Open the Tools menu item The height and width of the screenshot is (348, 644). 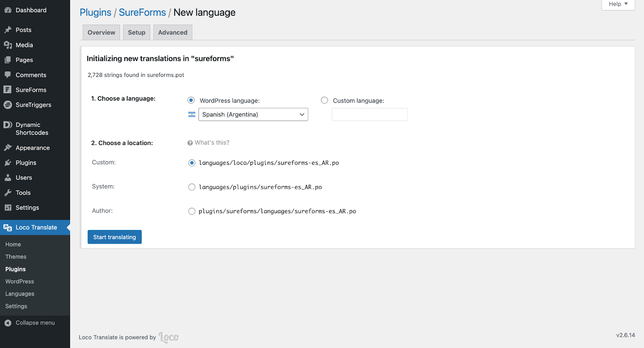(x=35, y=193)
